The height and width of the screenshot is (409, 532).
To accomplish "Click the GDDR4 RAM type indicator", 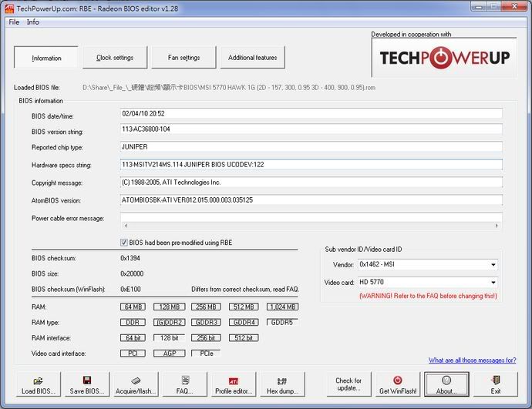I will click(x=244, y=322).
